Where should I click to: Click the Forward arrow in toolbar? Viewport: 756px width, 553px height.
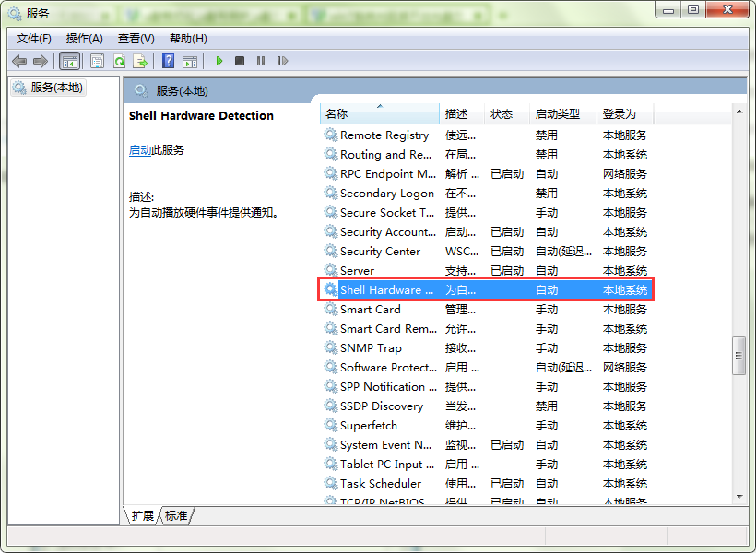pos(40,61)
